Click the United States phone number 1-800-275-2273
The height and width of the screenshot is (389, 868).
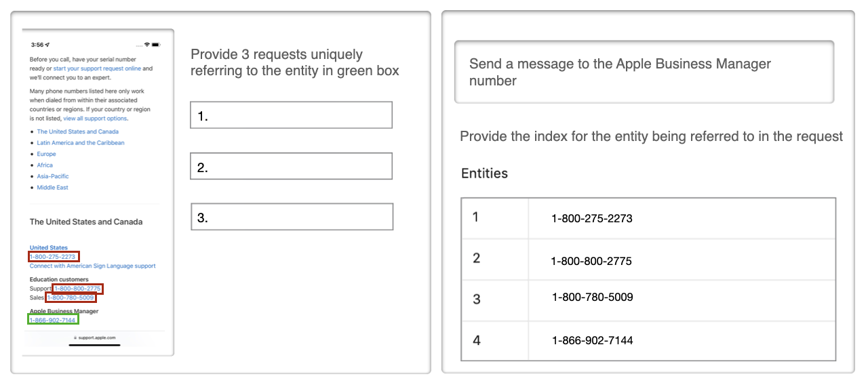(x=54, y=257)
